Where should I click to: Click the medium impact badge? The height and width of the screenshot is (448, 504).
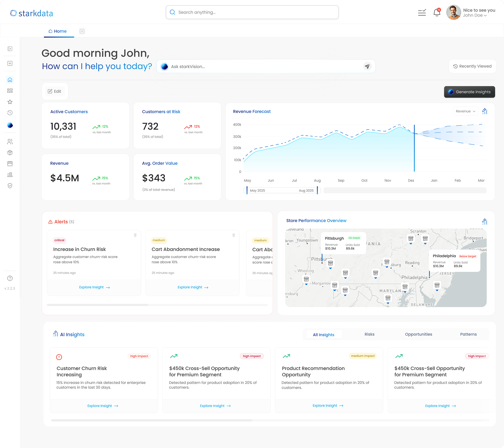pyautogui.click(x=363, y=356)
